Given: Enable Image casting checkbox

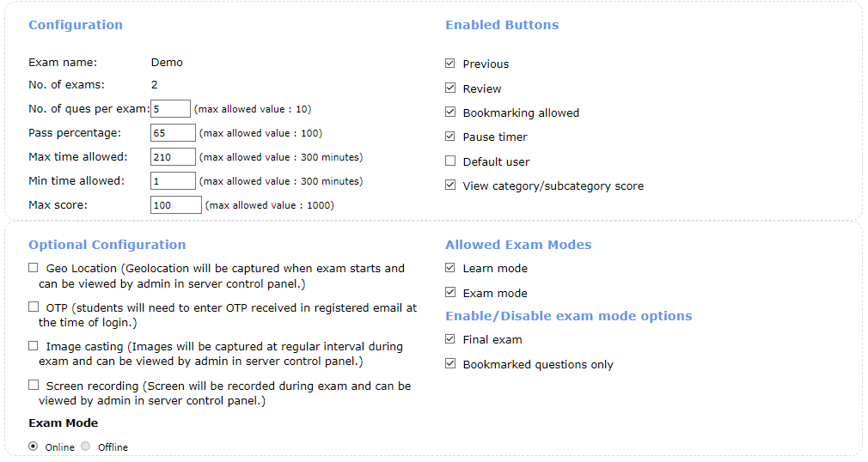Looking at the screenshot, I should pos(34,346).
